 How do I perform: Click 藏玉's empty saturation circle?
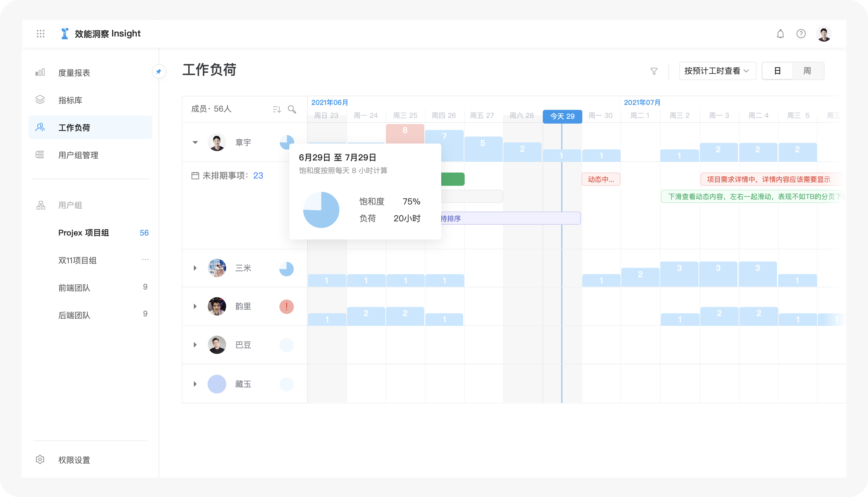tap(287, 384)
